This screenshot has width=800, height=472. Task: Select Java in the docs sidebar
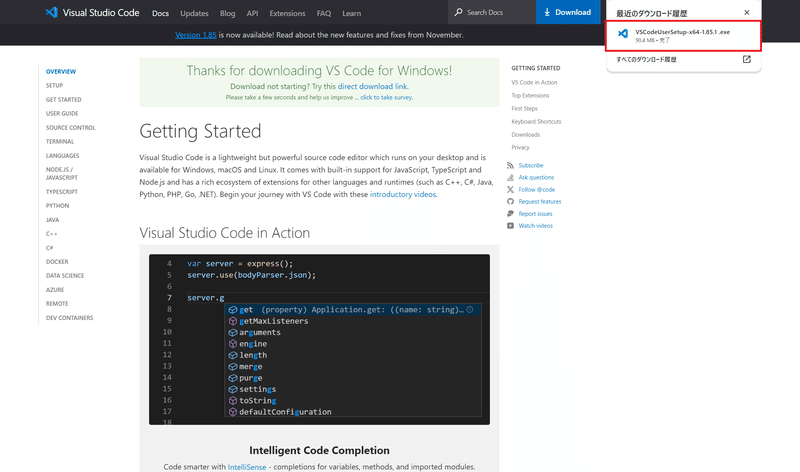53,220
